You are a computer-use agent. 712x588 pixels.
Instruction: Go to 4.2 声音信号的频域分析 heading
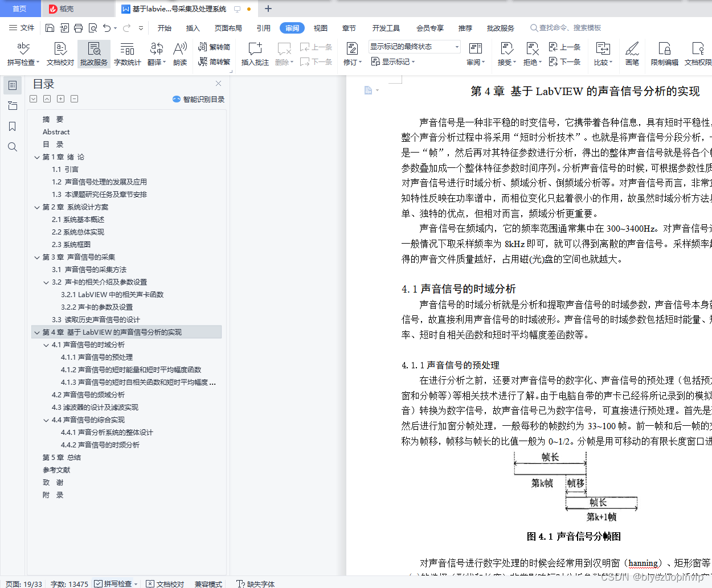point(88,395)
